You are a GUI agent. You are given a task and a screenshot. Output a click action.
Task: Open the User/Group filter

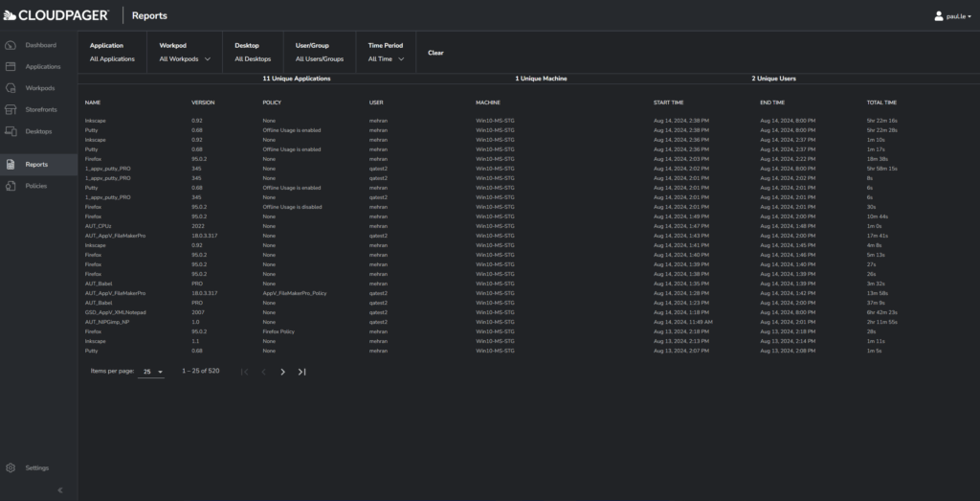(320, 53)
